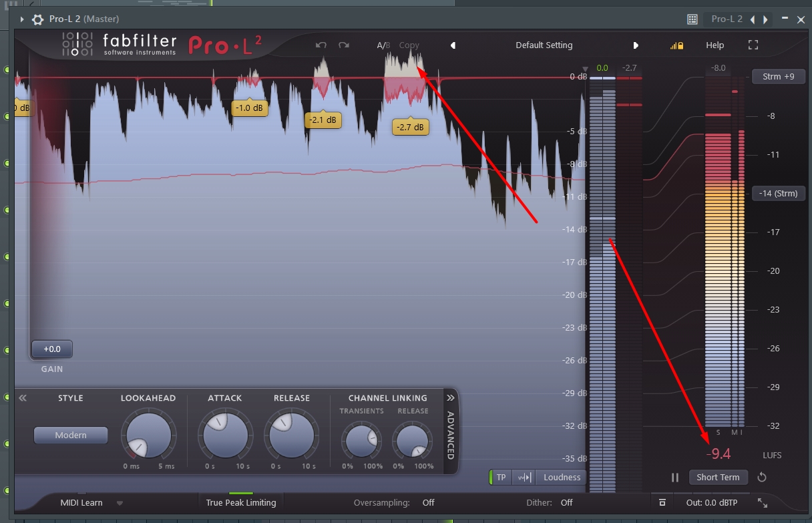Image resolution: width=812 pixels, height=523 pixels.
Task: Expand the plugin window menu arrow
Action: click(22, 19)
